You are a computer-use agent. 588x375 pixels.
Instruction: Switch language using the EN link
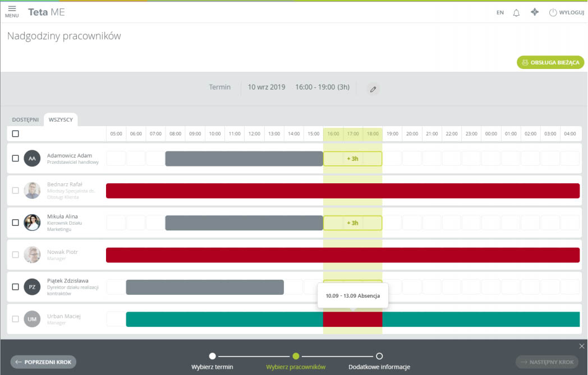coord(500,12)
